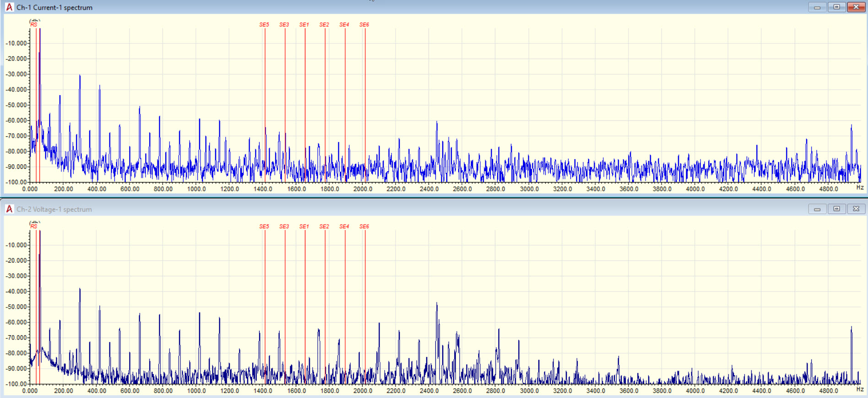This screenshot has height=398, width=868.
Task: Select the SE2 marker in Current spectrum
Action: tap(324, 25)
